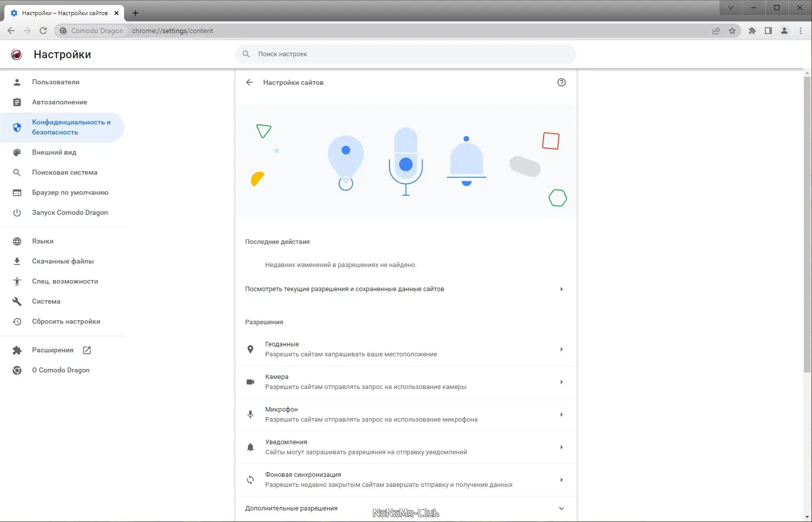Open the extensions puzzle icon in toolbar
Screen dimensions: 812x522
click(752, 31)
